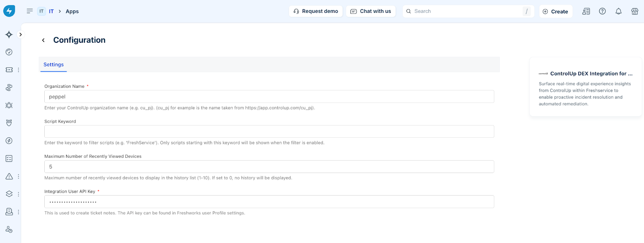Open the bug icon in sidebar
Image resolution: width=644 pixels, height=243 pixels.
tap(9, 105)
